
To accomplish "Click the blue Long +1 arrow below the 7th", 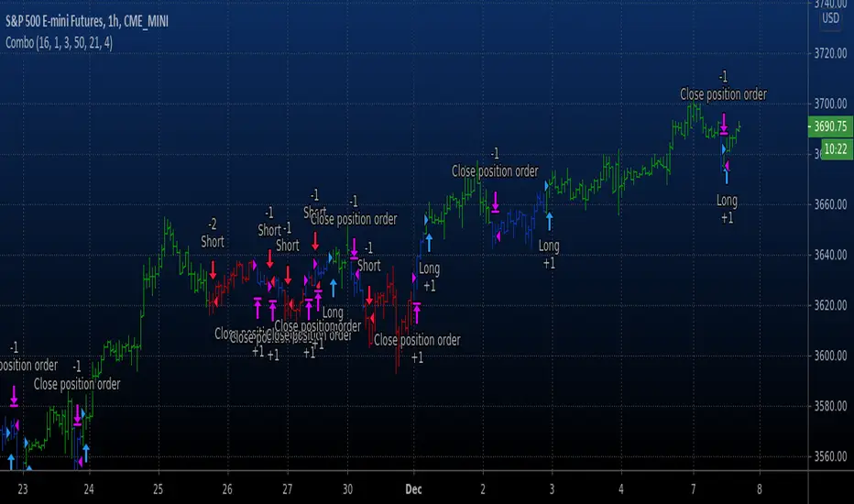I will tap(726, 177).
